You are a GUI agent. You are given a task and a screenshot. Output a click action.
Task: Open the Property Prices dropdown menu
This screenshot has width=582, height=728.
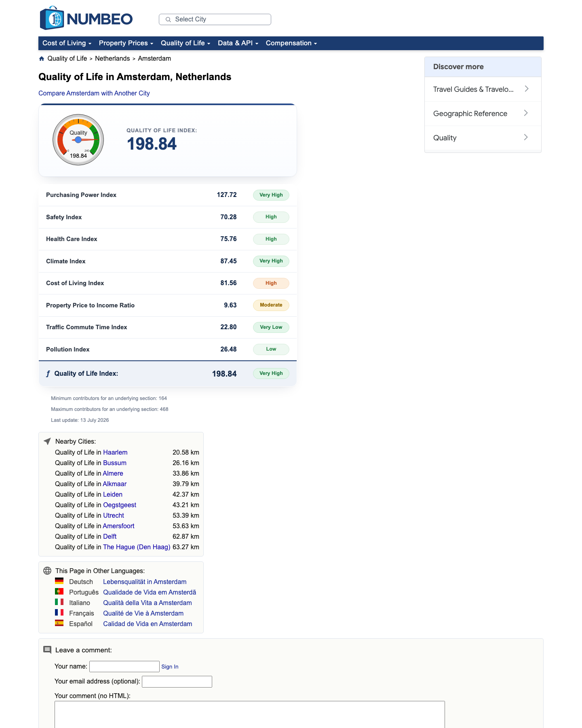pos(126,43)
